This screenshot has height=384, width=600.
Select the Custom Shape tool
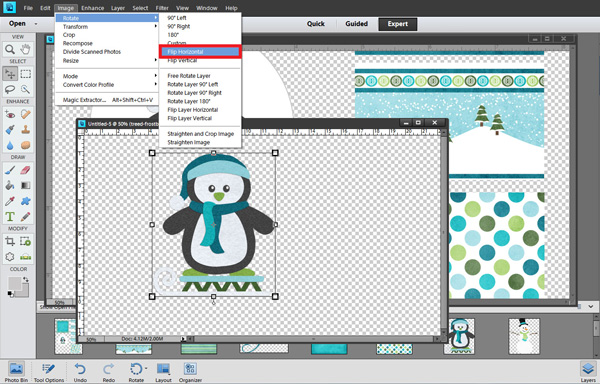[26, 201]
